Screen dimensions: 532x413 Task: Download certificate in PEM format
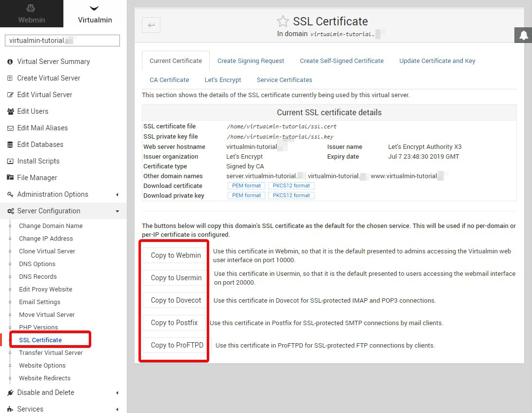[x=246, y=186]
